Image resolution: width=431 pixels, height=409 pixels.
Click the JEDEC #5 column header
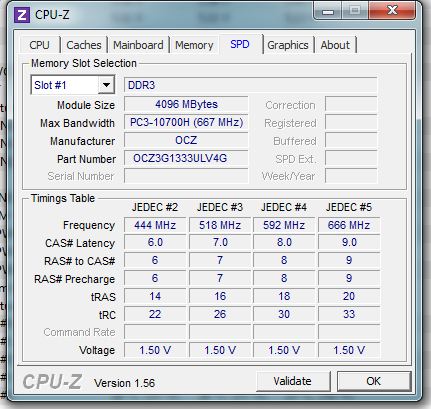[349, 207]
